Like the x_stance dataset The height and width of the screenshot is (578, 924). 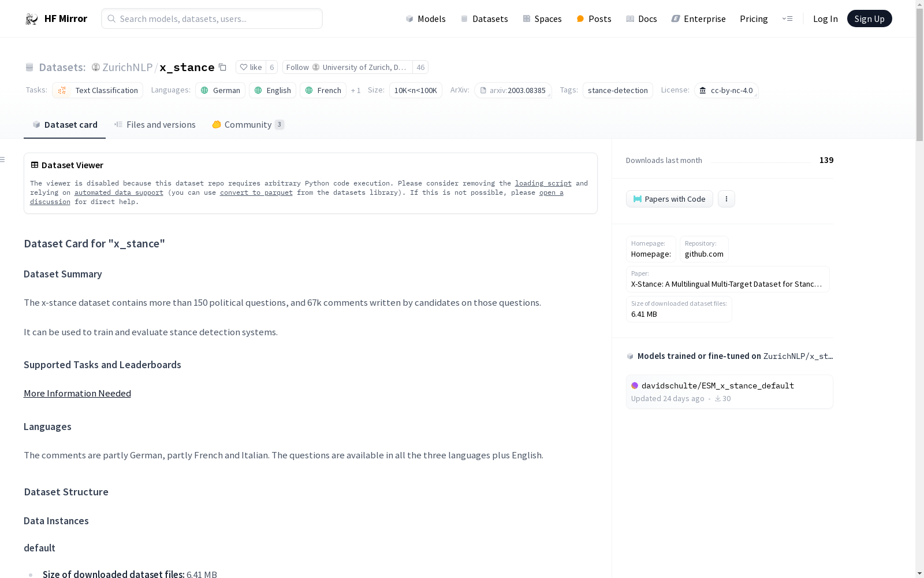pyautogui.click(x=251, y=67)
